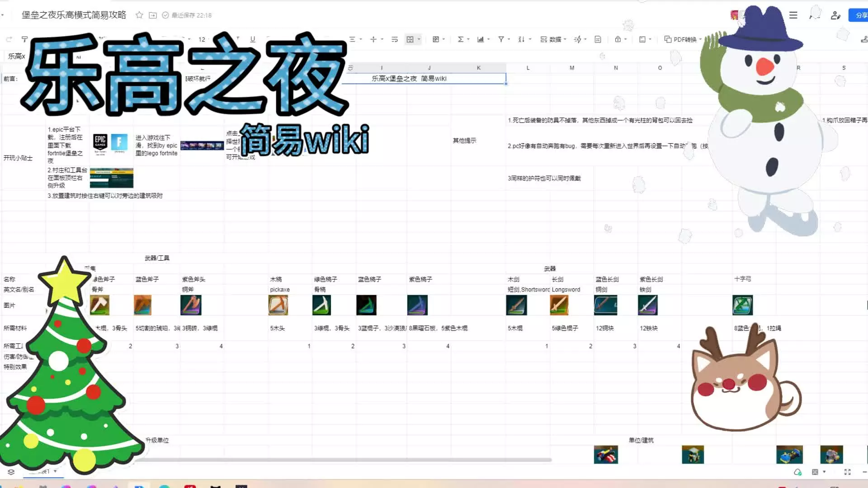This screenshot has height=488, width=868.
Task: Click the horizontal scrollbar
Action: coord(344,460)
